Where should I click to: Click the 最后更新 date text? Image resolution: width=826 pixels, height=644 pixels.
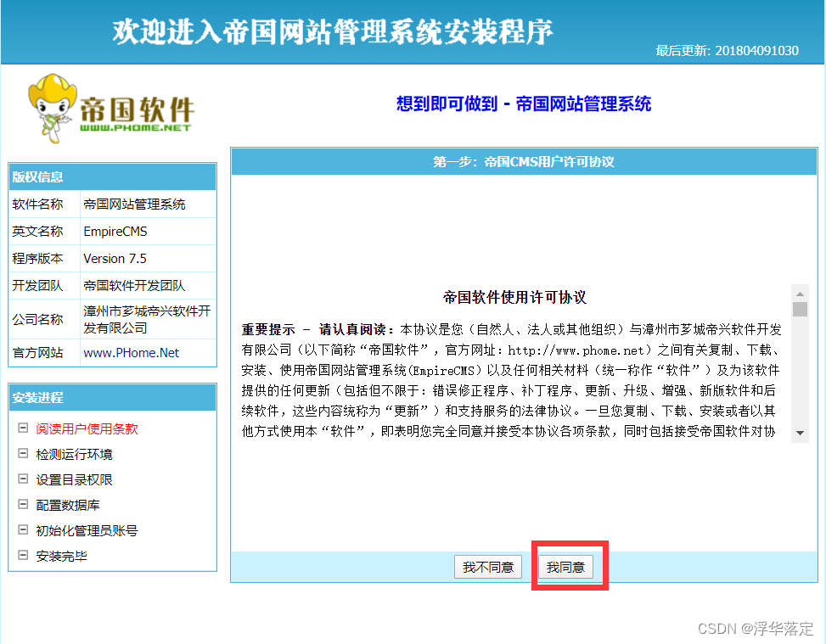727,51
